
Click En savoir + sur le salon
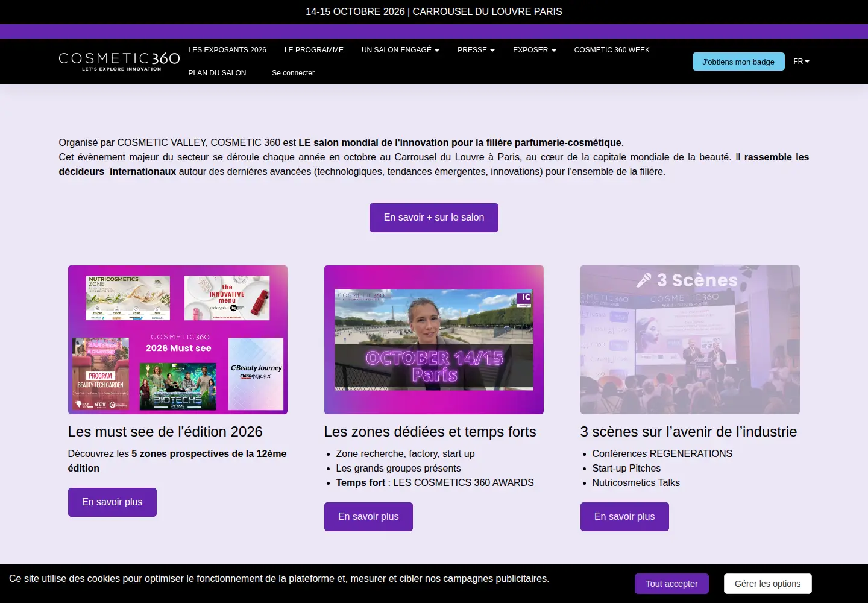point(434,218)
